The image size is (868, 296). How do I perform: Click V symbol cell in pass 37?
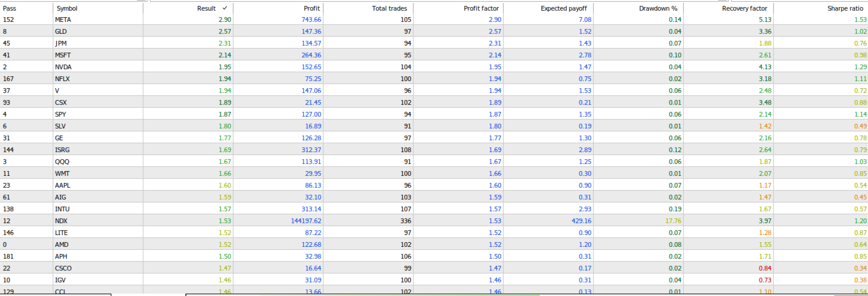[x=98, y=91]
